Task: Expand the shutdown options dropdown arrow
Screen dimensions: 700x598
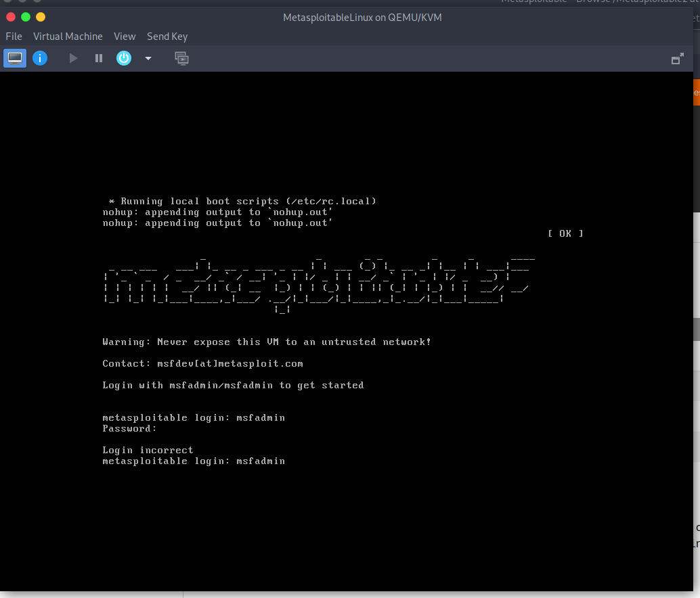Action: (148, 58)
